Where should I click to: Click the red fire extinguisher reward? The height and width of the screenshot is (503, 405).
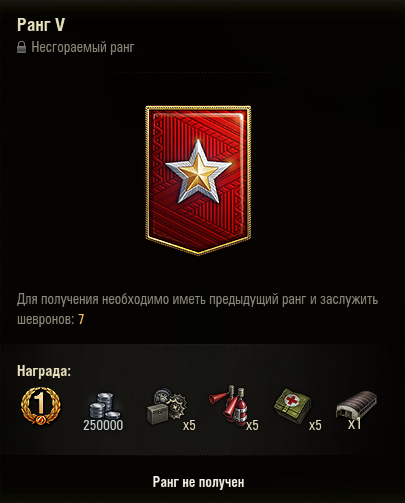[228, 405]
